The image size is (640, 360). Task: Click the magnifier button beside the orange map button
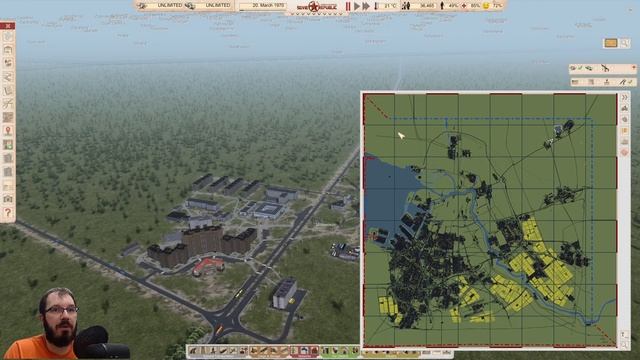click(624, 43)
